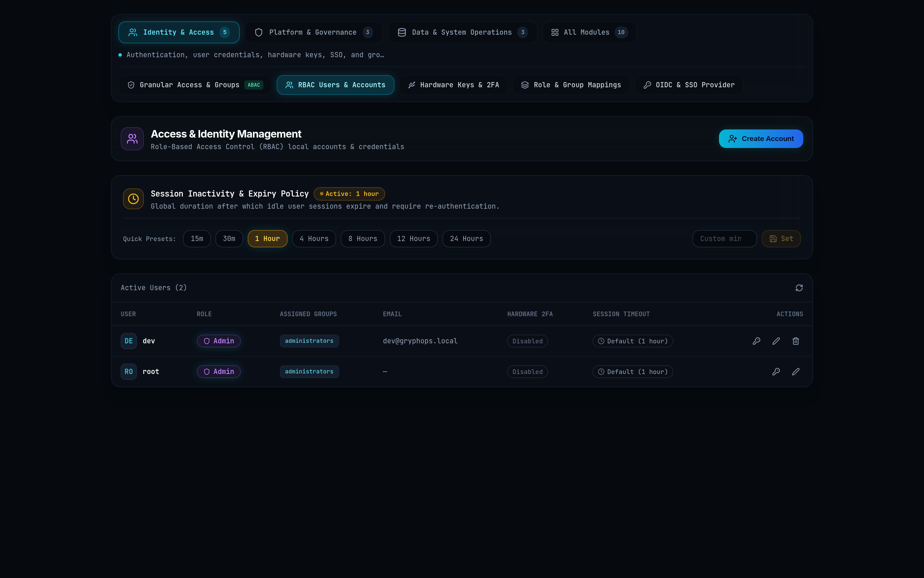Open Granular Access & Groups sub-tab
924x578 pixels.
[x=195, y=85]
